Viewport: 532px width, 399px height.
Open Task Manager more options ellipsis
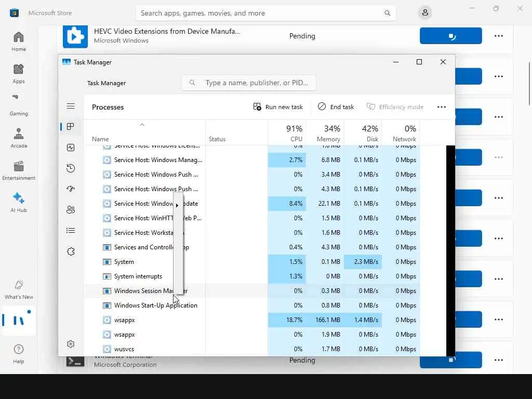point(442,107)
